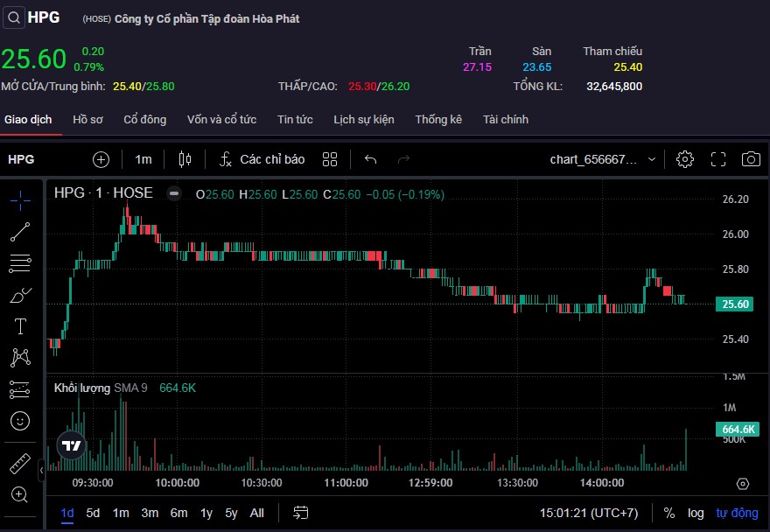Open the emoji icons tool
The height and width of the screenshot is (532, 770).
coord(20,421)
